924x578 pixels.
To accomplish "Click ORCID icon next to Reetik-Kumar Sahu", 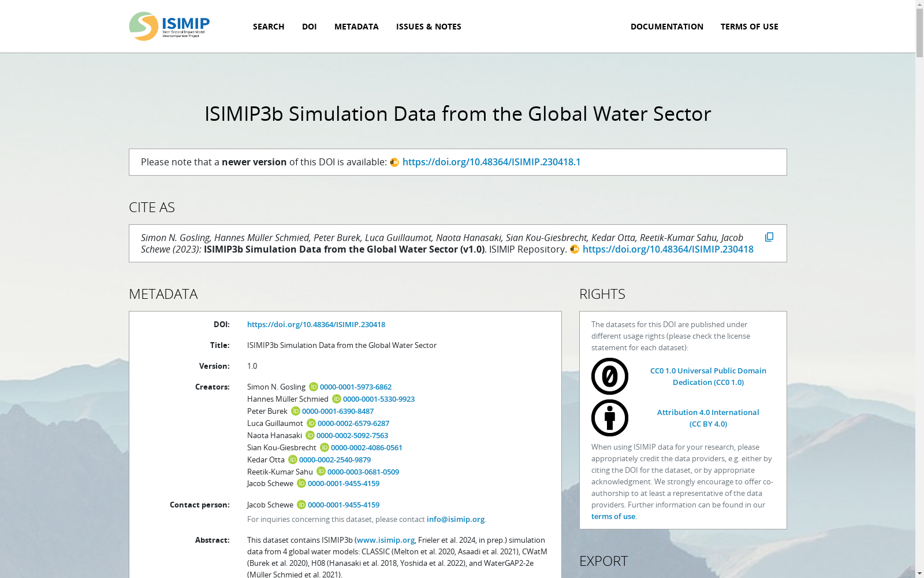I will [x=321, y=472].
